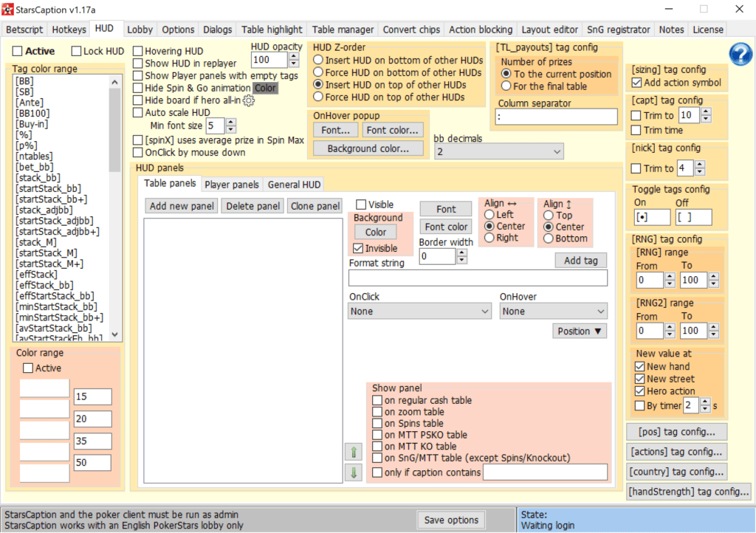Image resolution: width=756 pixels, height=533 pixels.
Task: Increase [capt] Trim to value
Action: (x=706, y=111)
